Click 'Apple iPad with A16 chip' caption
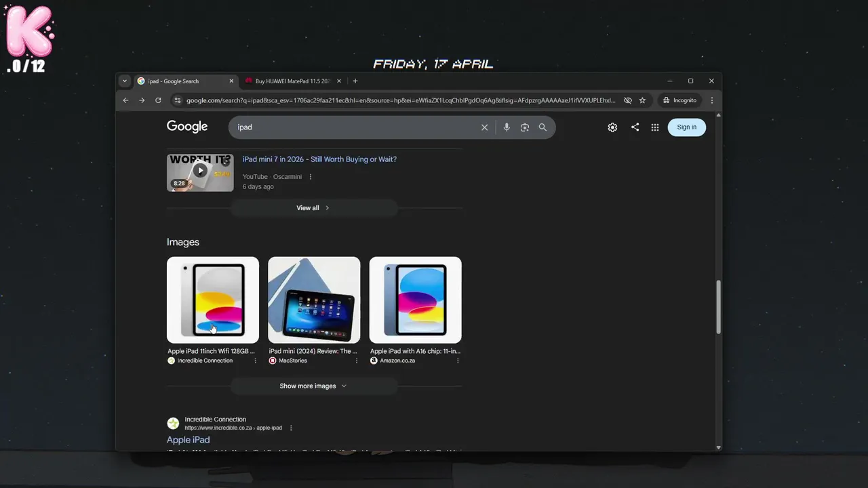 click(415, 352)
